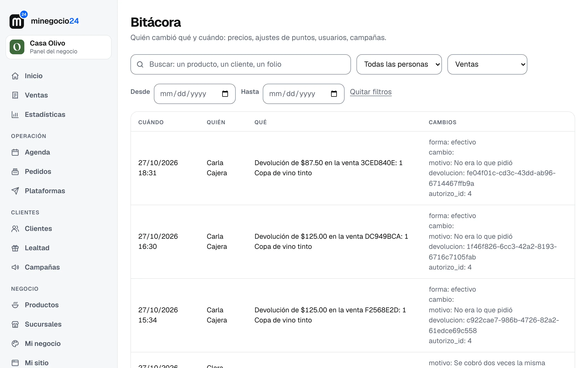Click the venta DC949BCA devolución description

[331, 241]
